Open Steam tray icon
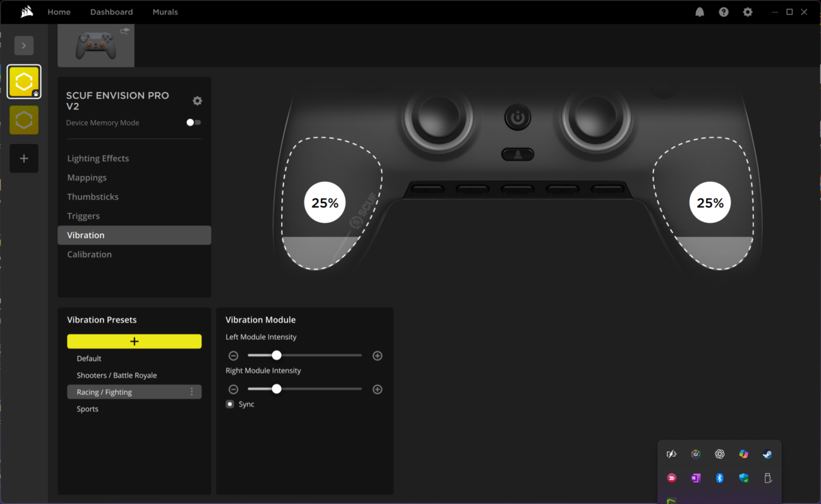The height and width of the screenshot is (504, 821). click(x=767, y=454)
